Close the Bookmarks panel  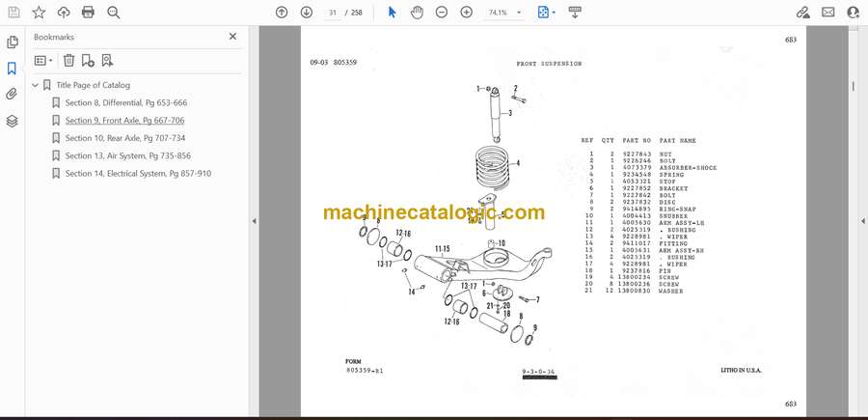[232, 37]
